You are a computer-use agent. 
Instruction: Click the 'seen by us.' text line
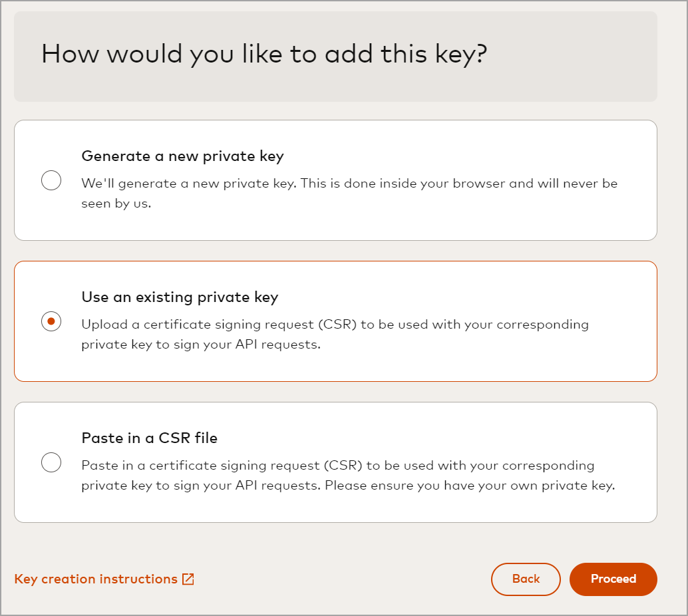pos(116,204)
